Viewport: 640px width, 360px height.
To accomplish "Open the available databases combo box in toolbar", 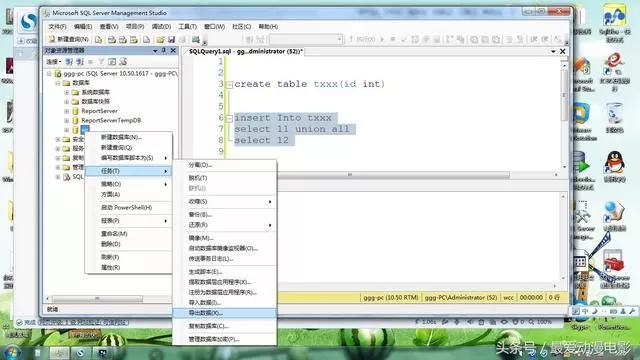I will [x=306, y=39].
